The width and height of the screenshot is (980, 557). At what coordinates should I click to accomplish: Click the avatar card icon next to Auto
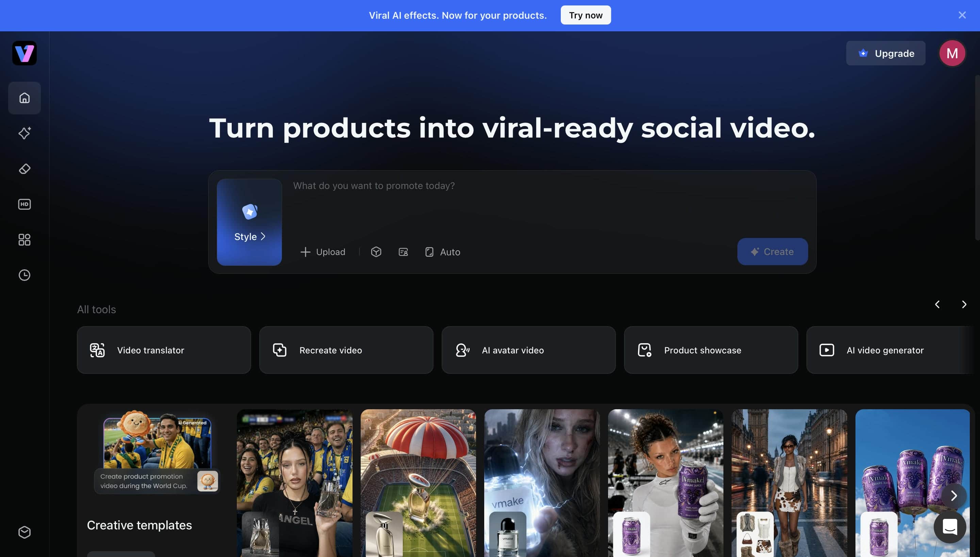coord(403,252)
